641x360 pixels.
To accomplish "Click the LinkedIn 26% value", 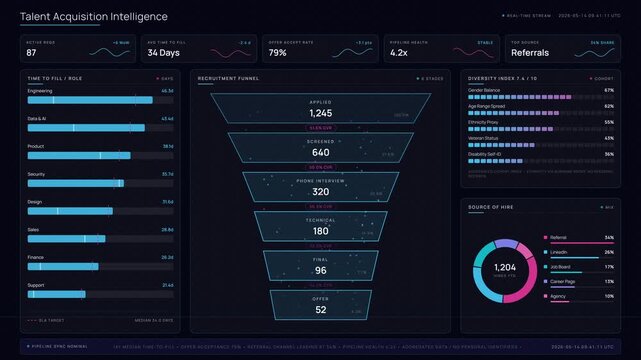I will tap(609, 252).
